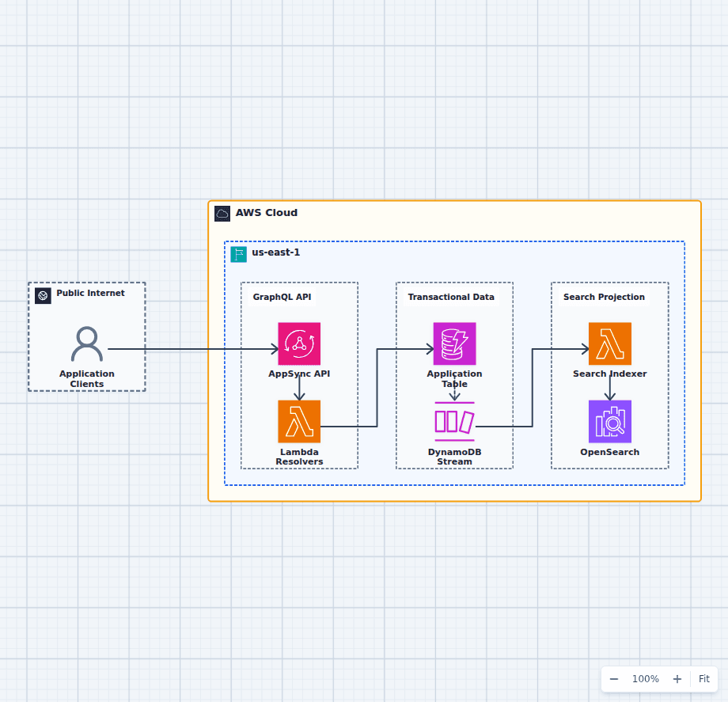This screenshot has width=728, height=702.
Task: Click the Application Clients user icon
Action: point(87,343)
